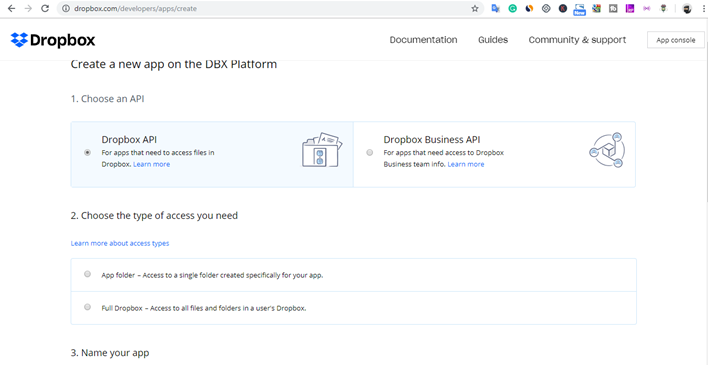The height and width of the screenshot is (365, 708).
Task: Click Learn more under Dropbox Business API
Action: click(466, 164)
